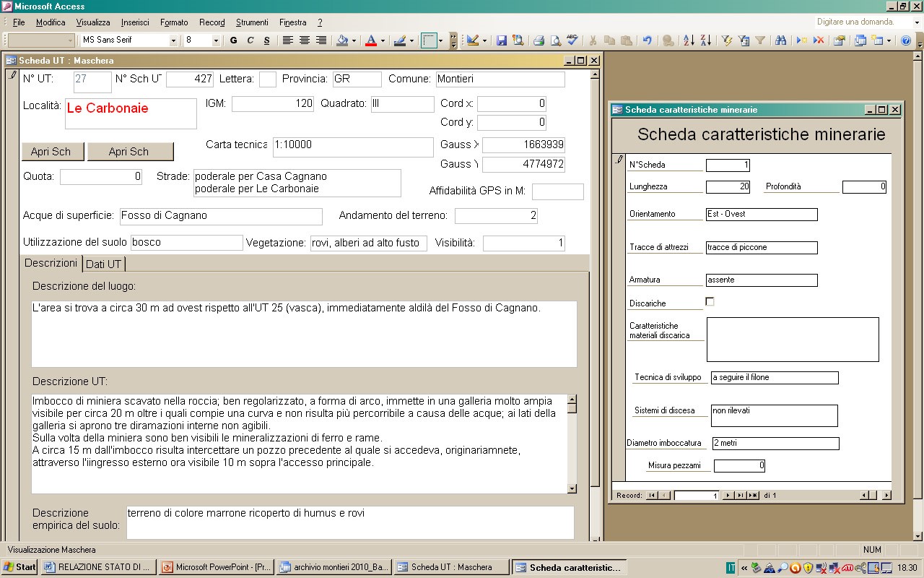
Task: Select the Descrizioni tab
Action: pyautogui.click(x=51, y=263)
